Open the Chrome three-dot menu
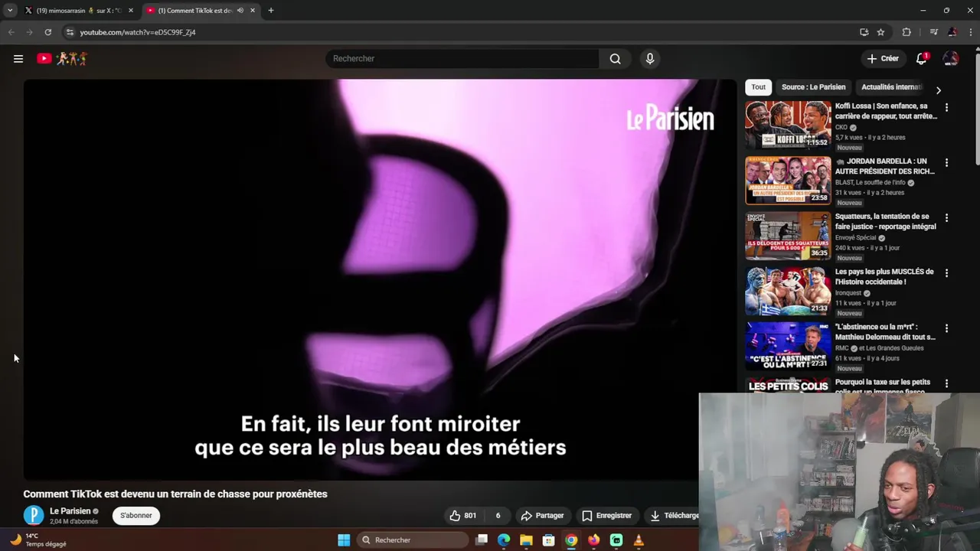Screen dimensions: 980x551 point(970,32)
